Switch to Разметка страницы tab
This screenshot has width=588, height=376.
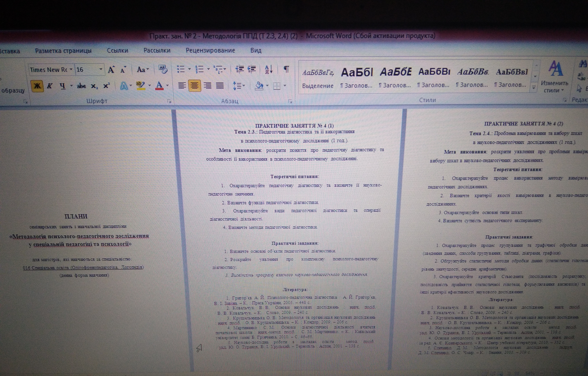[63, 51]
